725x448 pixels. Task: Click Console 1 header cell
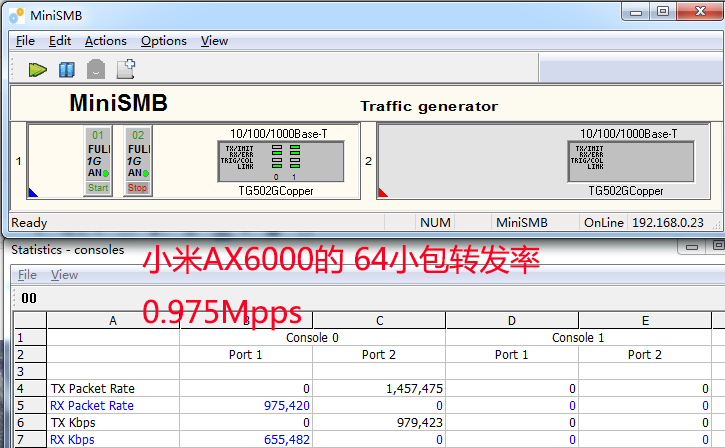[578, 338]
